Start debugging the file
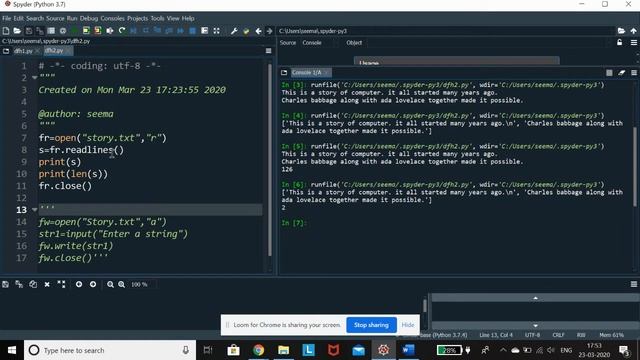Screen dimensions: 640x360 [133, 31]
